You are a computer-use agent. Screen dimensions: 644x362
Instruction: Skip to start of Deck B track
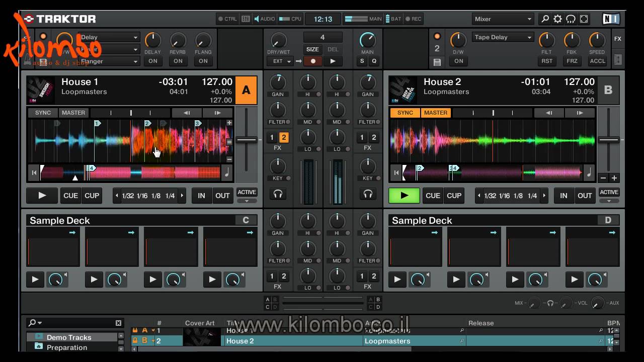click(x=396, y=173)
